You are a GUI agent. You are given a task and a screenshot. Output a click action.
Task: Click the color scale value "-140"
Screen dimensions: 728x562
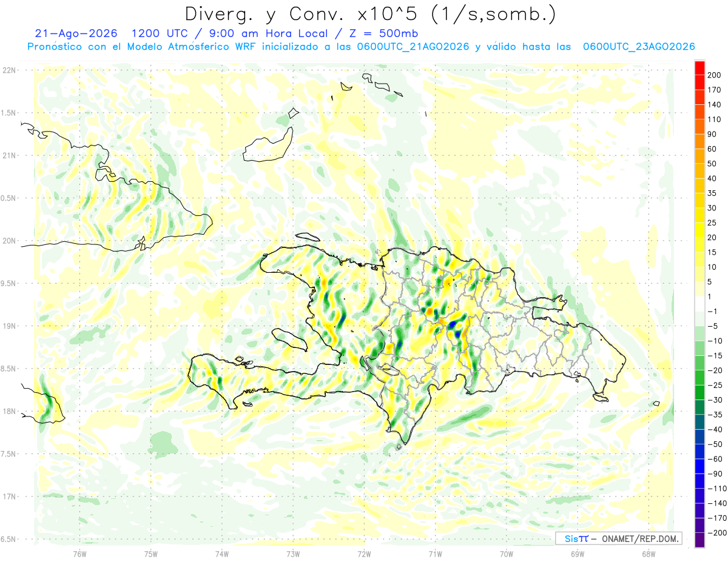coord(716,503)
